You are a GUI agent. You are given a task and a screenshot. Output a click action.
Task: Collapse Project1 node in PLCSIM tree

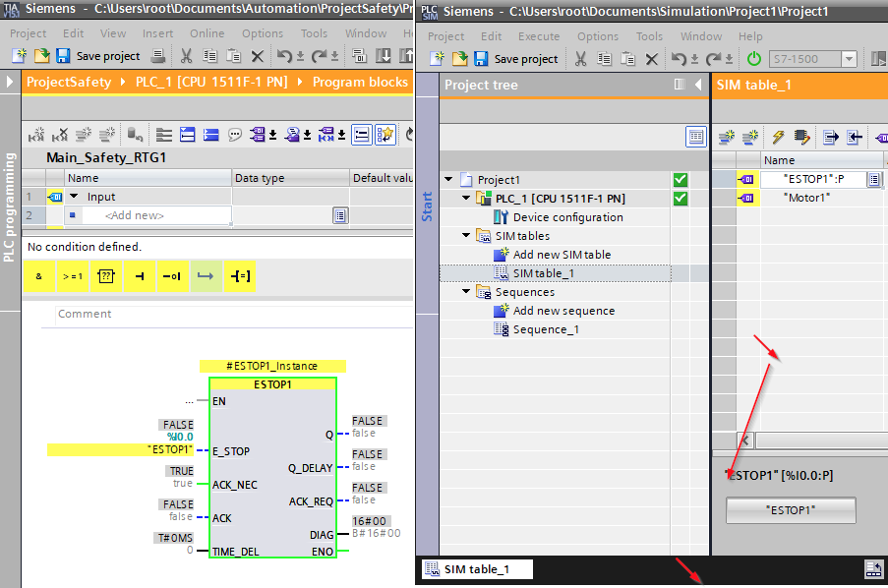tap(448, 180)
